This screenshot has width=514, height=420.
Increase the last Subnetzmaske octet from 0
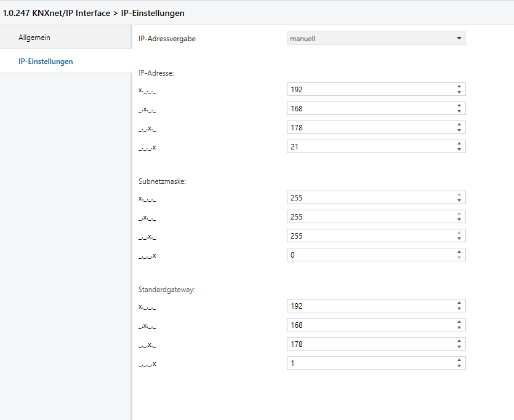pos(459,252)
